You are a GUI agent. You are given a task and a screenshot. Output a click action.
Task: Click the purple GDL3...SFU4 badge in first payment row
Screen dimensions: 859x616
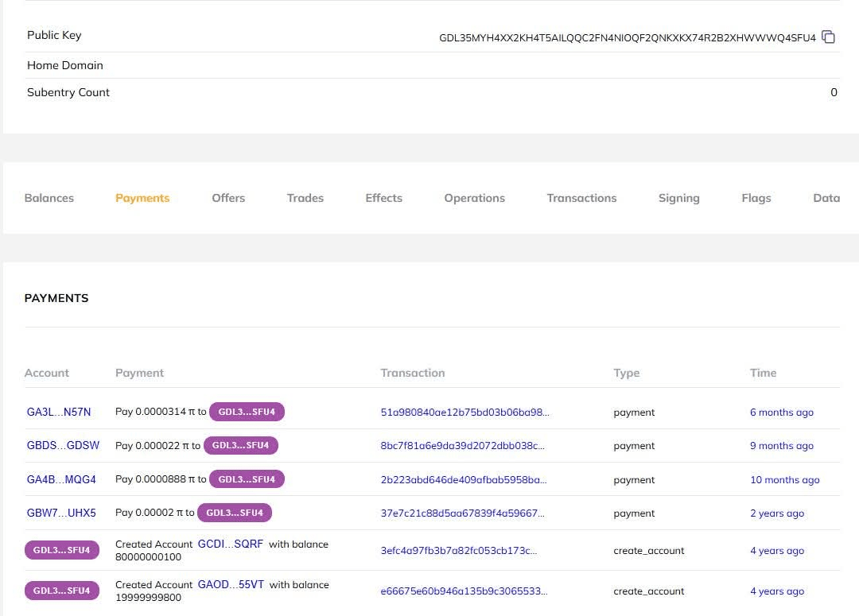point(247,412)
